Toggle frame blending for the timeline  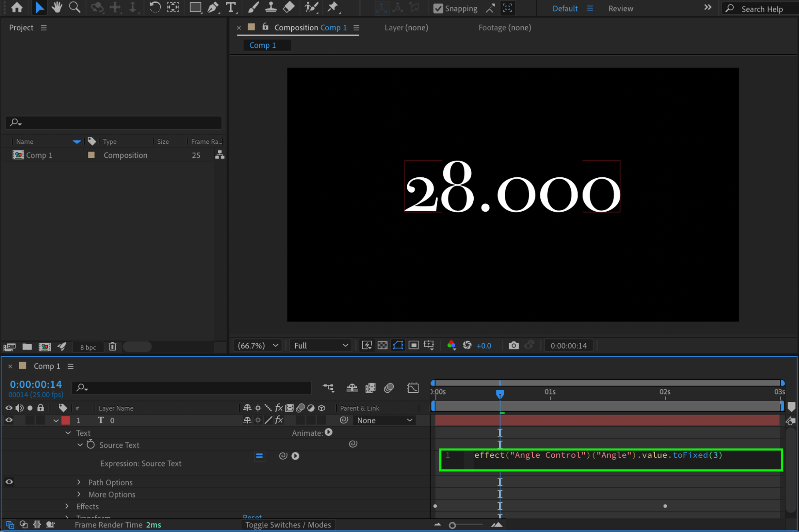[371, 388]
